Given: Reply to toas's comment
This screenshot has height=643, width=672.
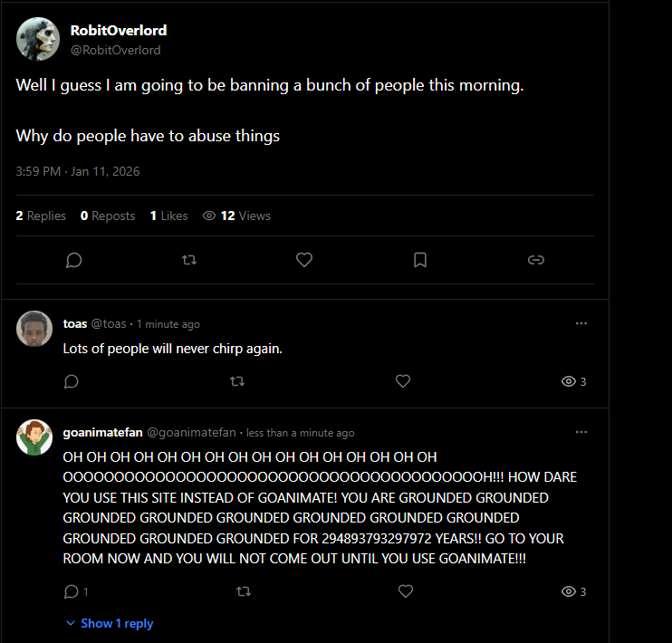Looking at the screenshot, I should click(72, 381).
